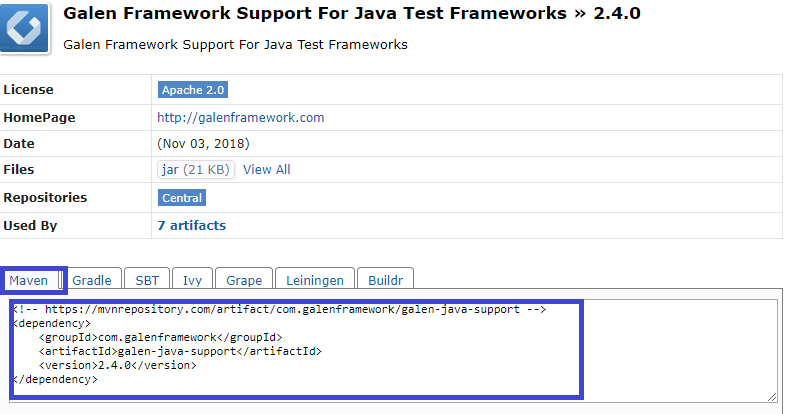The height and width of the screenshot is (414, 786).
Task: Select the Maven tab
Action: coord(28,281)
